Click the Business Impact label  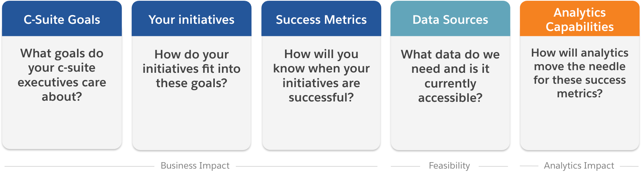(195, 166)
